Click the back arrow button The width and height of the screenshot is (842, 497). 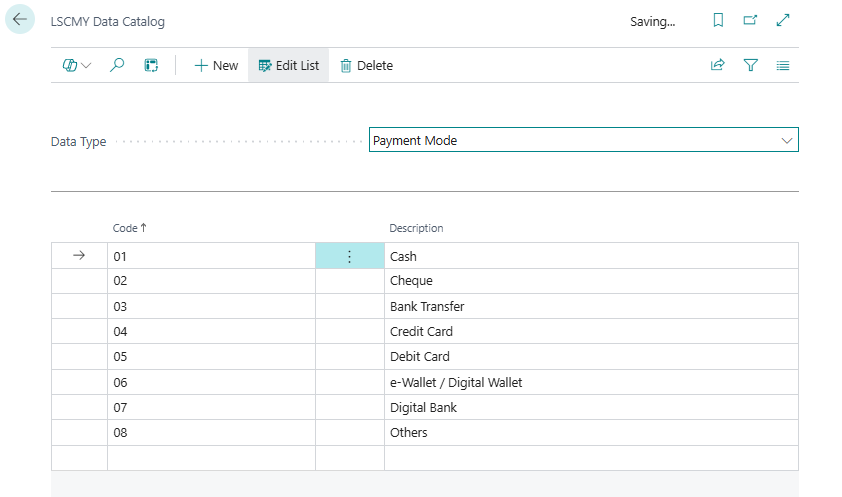(20, 20)
